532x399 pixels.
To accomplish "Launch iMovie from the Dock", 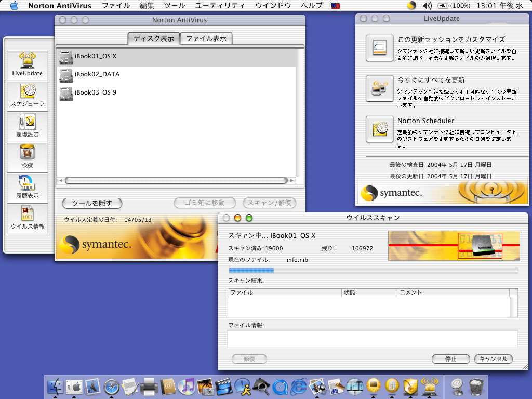I will click(223, 387).
